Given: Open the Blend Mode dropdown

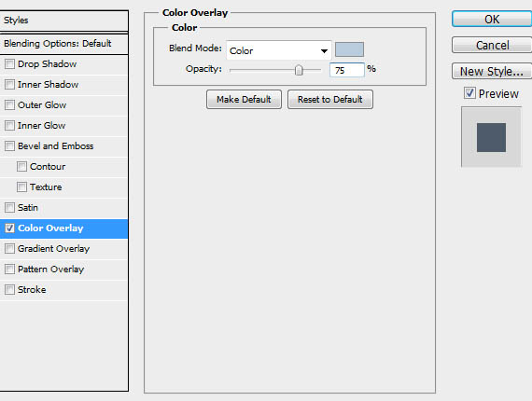Looking at the screenshot, I should click(x=278, y=50).
